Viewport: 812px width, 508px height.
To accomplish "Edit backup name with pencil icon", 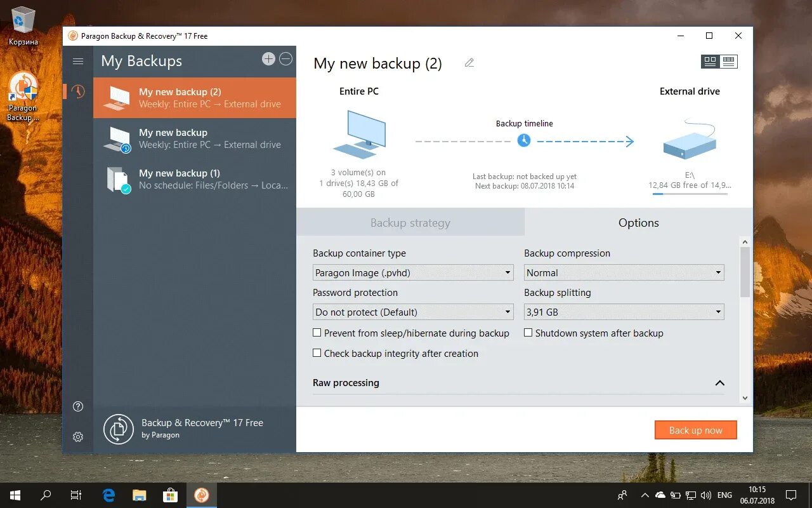I will point(469,63).
